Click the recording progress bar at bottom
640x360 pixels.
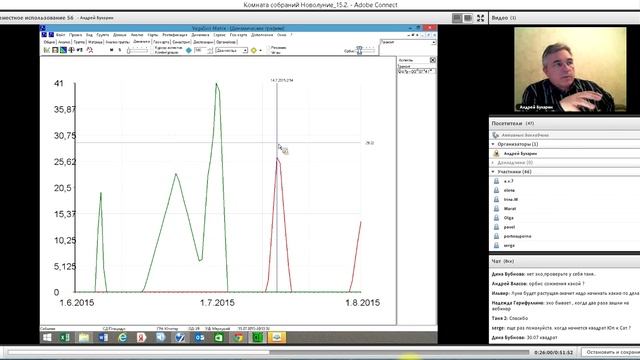tap(268, 352)
